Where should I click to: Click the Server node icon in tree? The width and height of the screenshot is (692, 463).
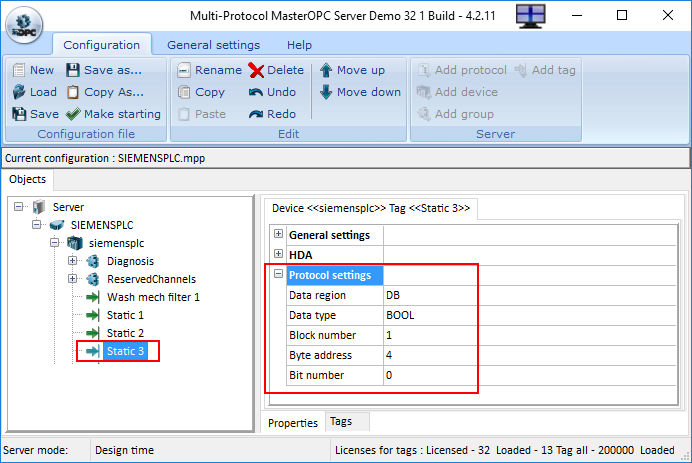coord(39,207)
